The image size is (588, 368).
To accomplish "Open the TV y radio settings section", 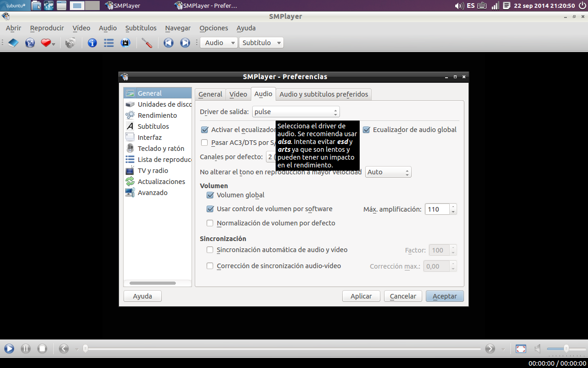I will 152,170.
